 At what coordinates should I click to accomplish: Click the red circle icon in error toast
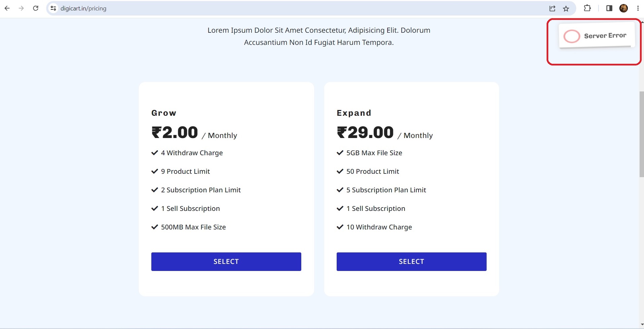572,36
